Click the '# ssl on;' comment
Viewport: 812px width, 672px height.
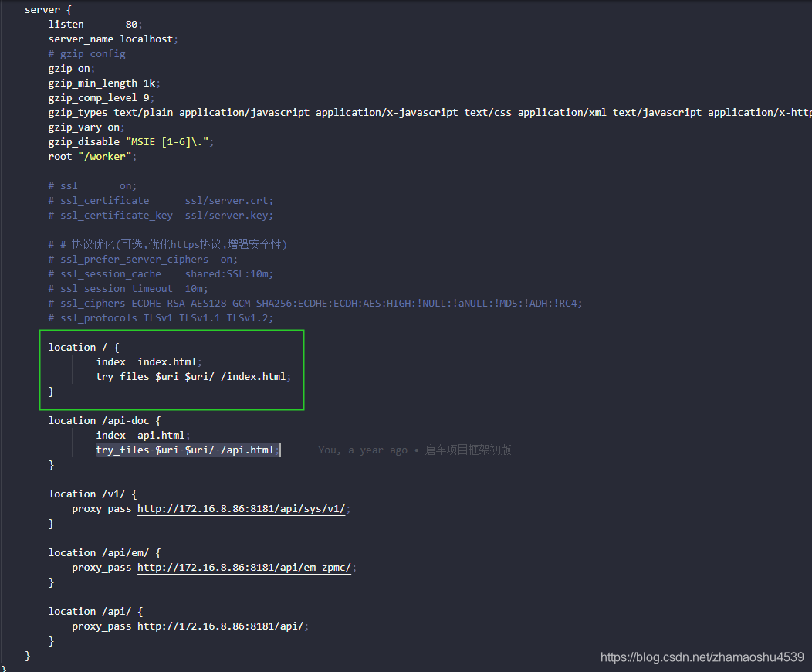pos(93,186)
